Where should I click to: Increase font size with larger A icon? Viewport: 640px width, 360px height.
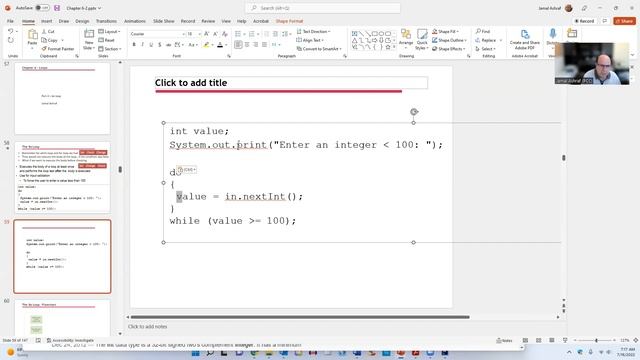tap(207, 34)
